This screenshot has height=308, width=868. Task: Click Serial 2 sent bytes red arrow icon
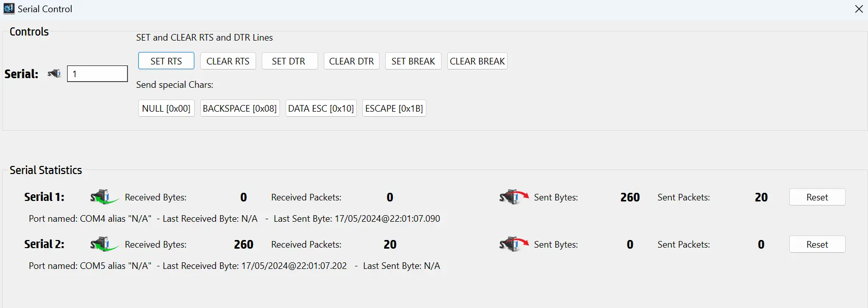point(514,244)
